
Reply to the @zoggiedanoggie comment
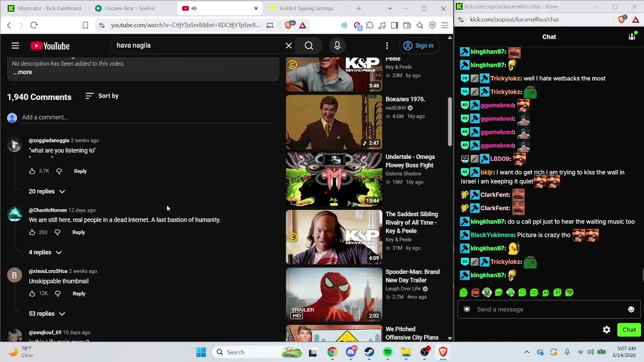[x=80, y=171]
